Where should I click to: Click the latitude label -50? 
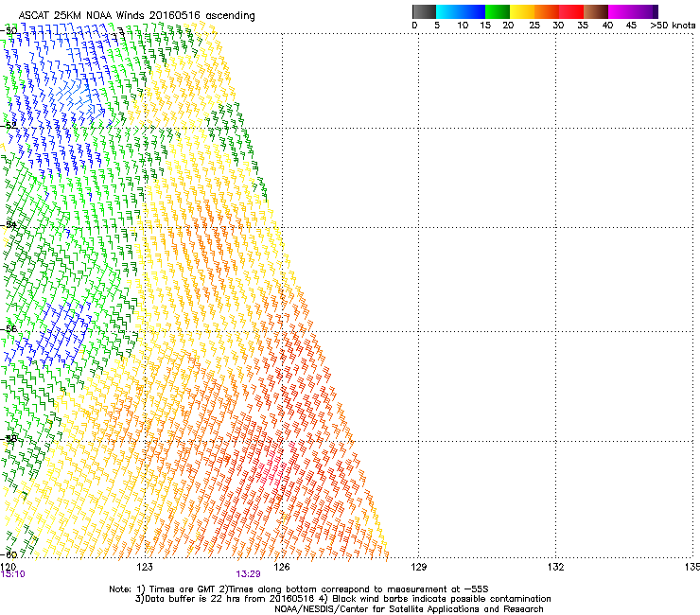tap(9, 31)
